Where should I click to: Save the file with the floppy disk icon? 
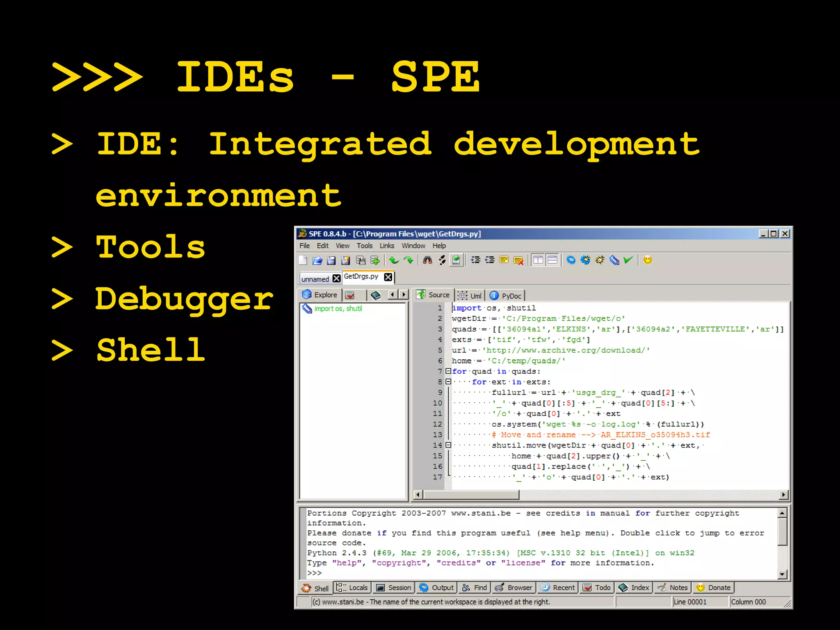point(331,260)
